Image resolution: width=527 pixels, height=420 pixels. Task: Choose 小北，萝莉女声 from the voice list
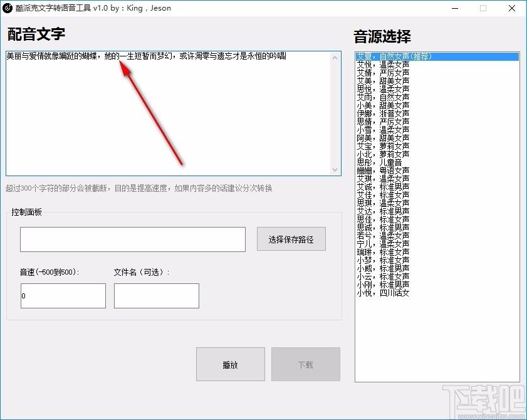[x=437, y=154]
